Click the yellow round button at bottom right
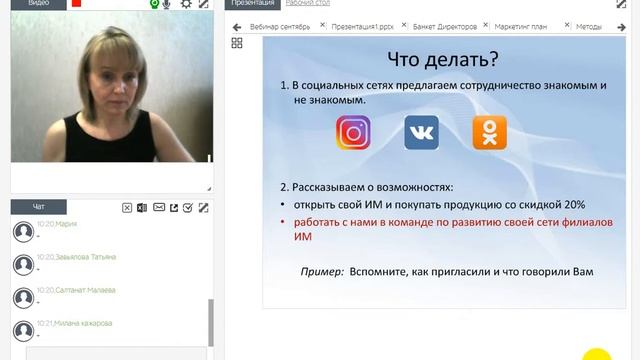640x360 pixels. (x=597, y=354)
